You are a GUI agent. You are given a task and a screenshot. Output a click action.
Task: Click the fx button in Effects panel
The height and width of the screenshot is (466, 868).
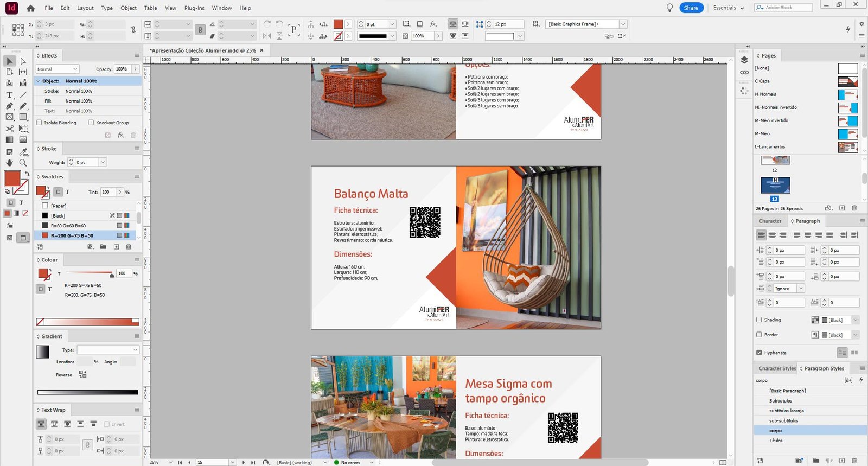[x=121, y=135]
